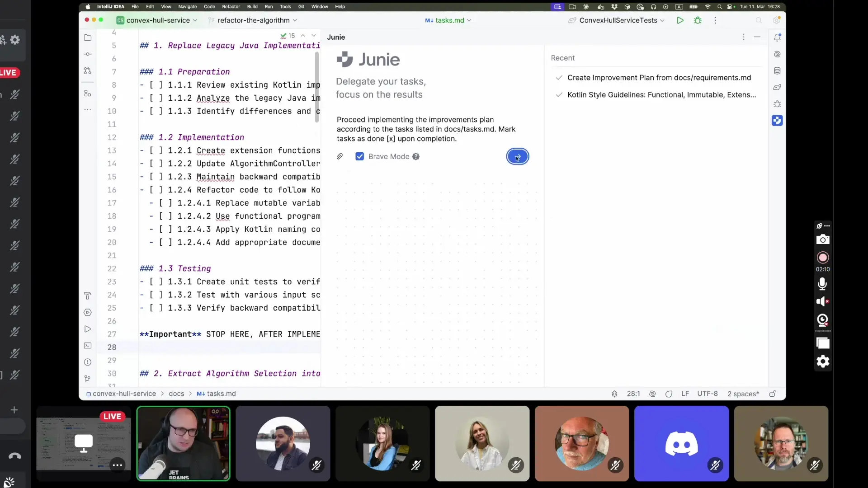Screen dimensions: 868x488
Task: Toggle microphone in recording overlay
Action: click(822, 284)
